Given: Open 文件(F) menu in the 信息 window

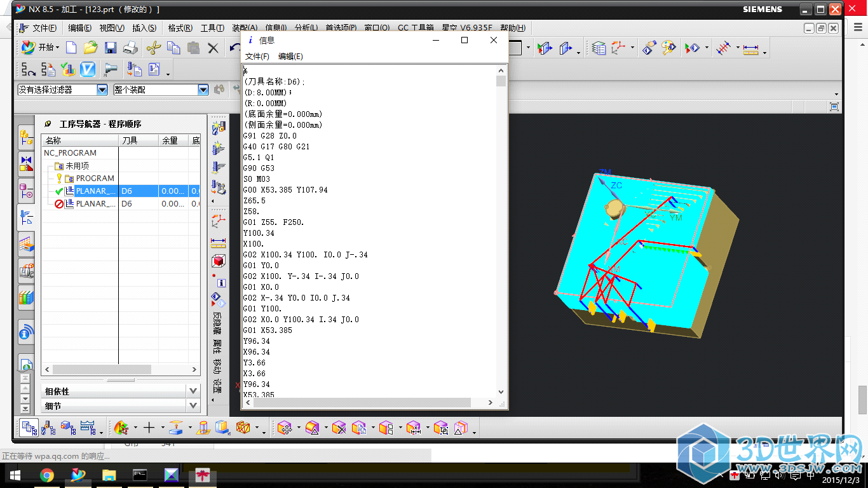Looking at the screenshot, I should coord(257,57).
